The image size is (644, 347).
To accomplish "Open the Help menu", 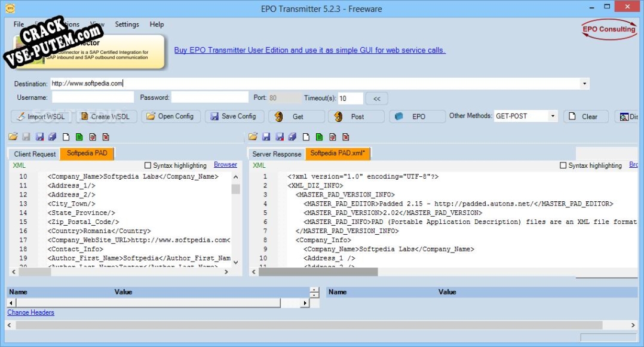I will tap(157, 24).
